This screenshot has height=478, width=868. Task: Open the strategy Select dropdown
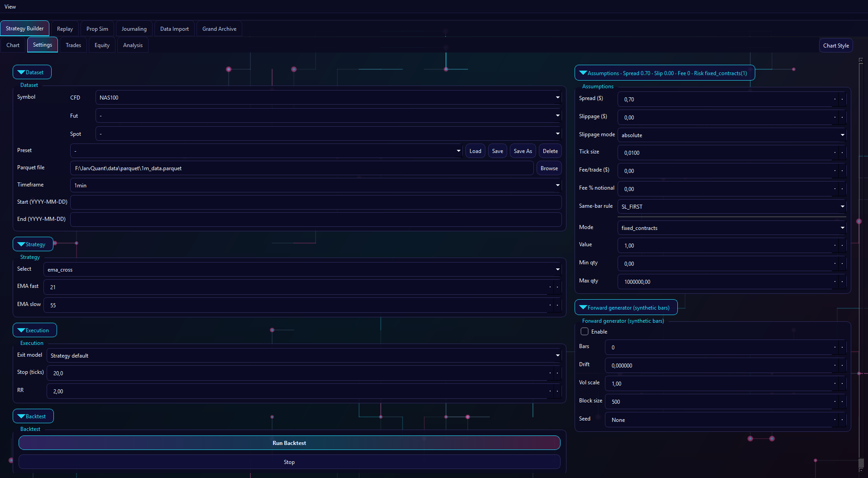click(302, 270)
